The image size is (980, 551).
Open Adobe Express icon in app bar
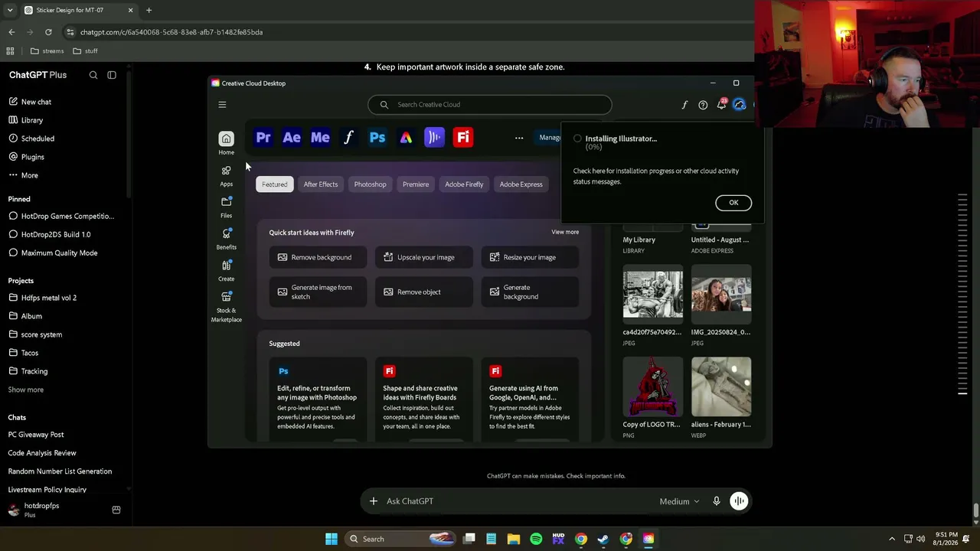tap(406, 138)
